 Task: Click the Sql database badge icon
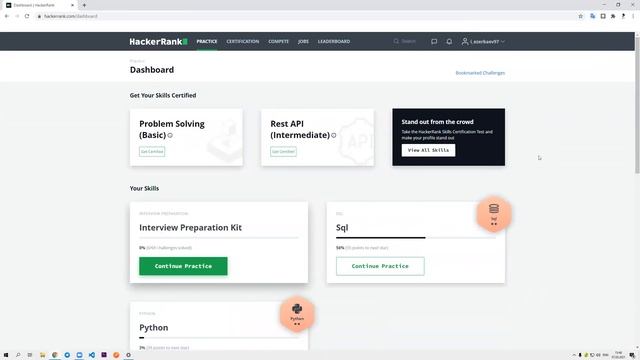pos(494,214)
